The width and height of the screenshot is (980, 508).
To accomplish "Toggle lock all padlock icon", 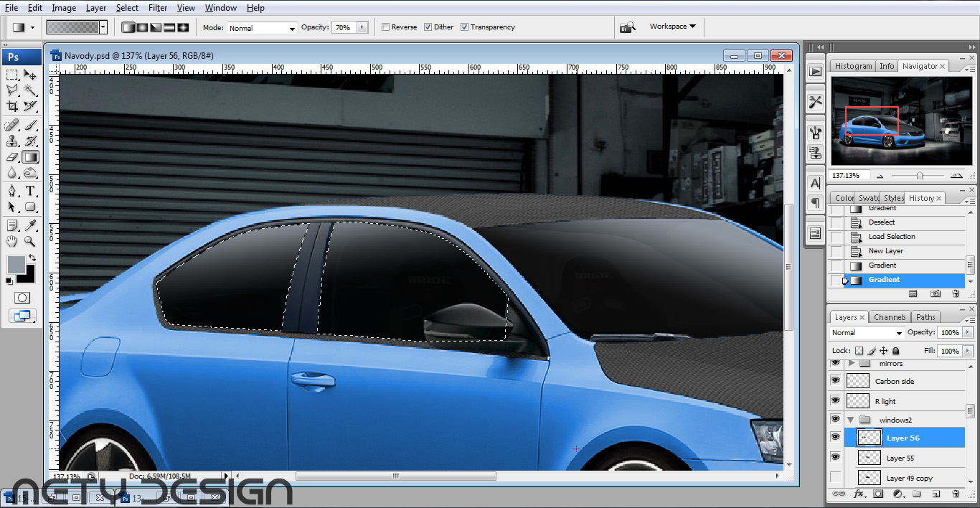I will (x=896, y=351).
